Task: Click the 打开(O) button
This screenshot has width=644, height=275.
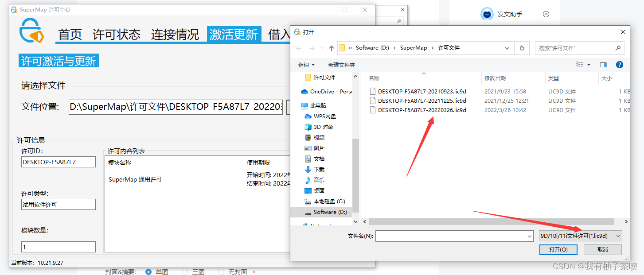Action: point(558,249)
